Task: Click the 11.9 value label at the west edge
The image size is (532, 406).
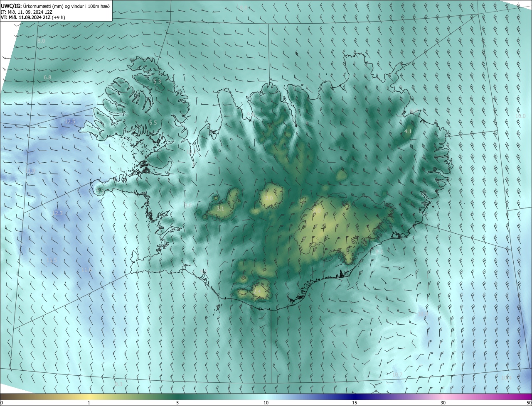Action: pos(30,171)
